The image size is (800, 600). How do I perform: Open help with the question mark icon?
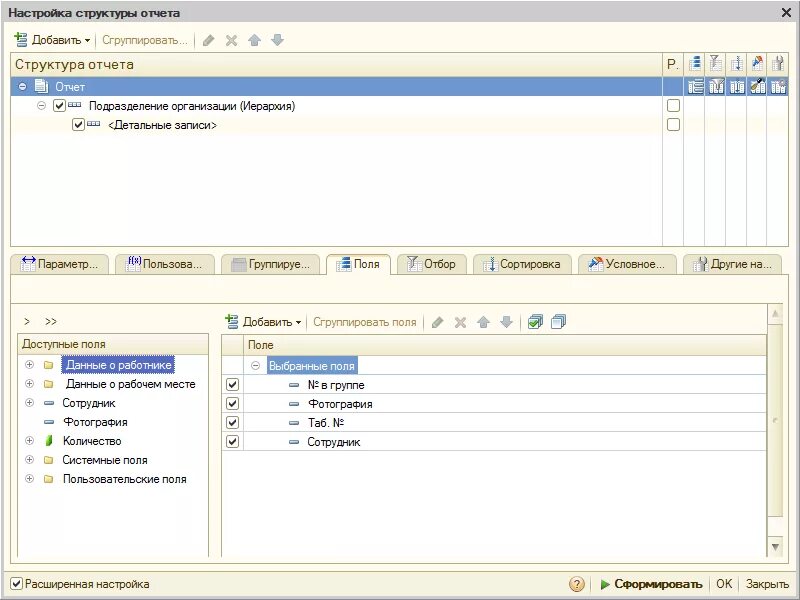coord(577,584)
